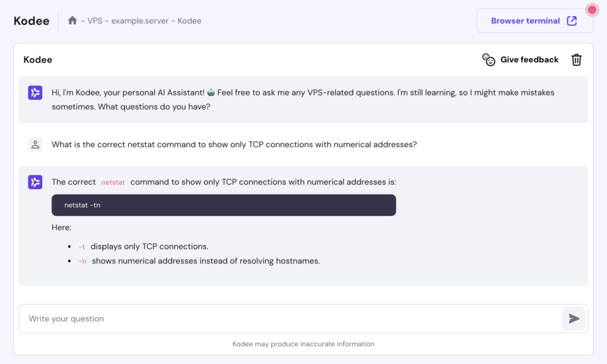607x364 pixels.
Task: Click the send arrow to submit a question
Action: [573, 318]
